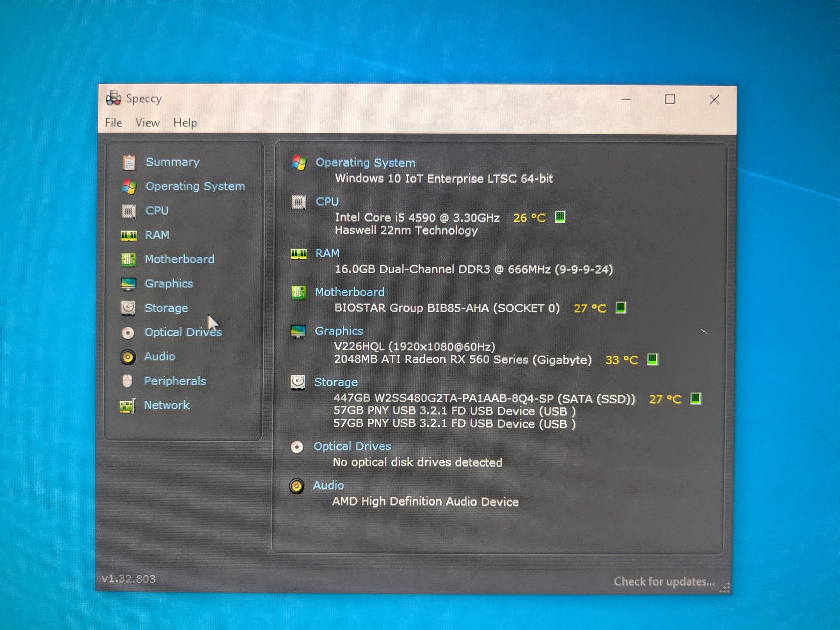Image resolution: width=840 pixels, height=630 pixels.
Task: Open Peripherals in the sidebar
Action: pos(175,381)
